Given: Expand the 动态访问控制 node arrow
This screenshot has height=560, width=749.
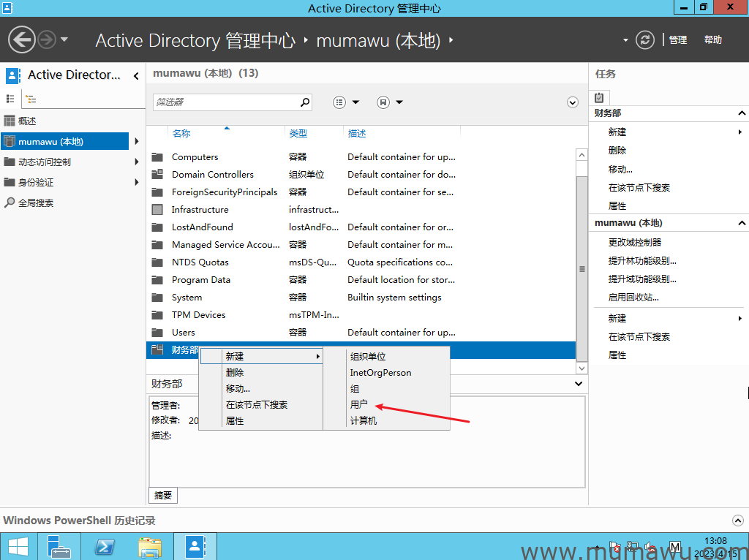Looking at the screenshot, I should click(x=137, y=162).
